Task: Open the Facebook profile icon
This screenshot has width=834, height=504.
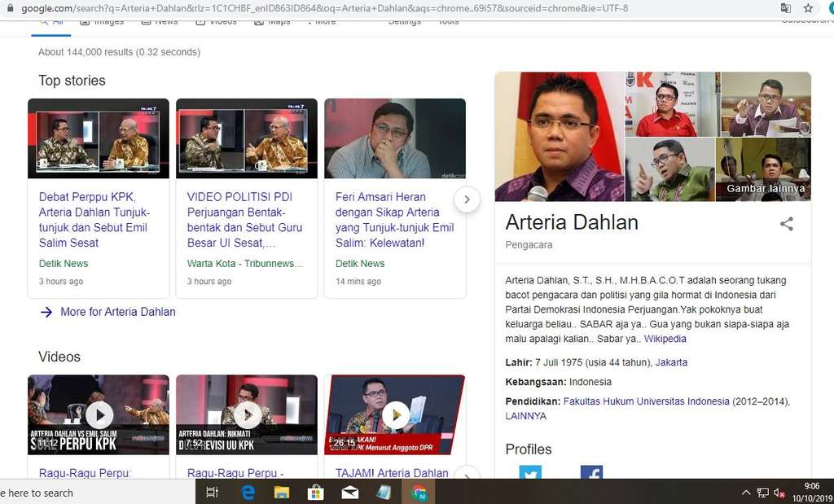Action: (x=591, y=472)
